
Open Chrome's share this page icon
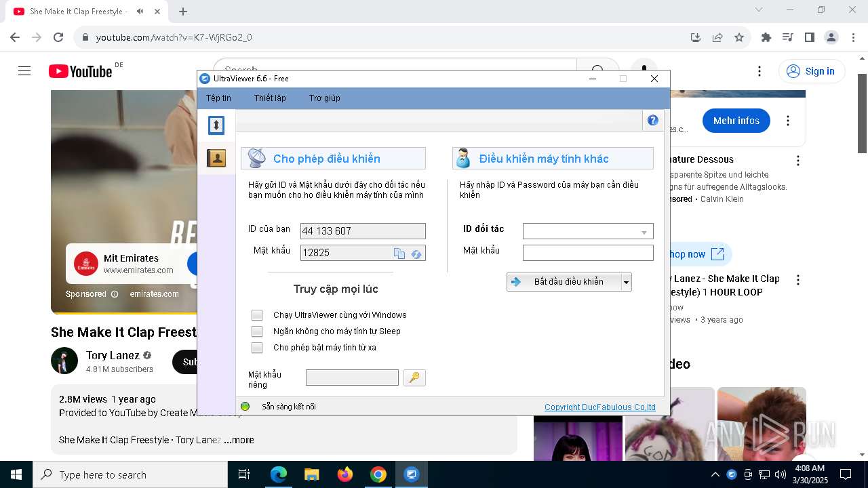pos(717,37)
